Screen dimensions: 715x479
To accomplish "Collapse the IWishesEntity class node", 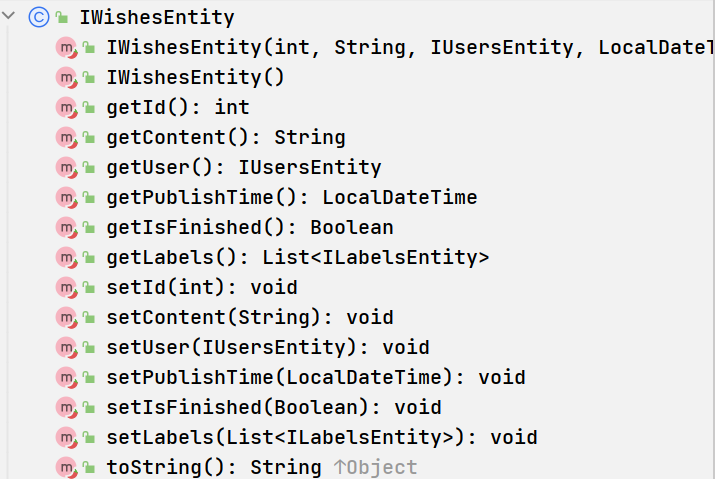I will (9, 16).
